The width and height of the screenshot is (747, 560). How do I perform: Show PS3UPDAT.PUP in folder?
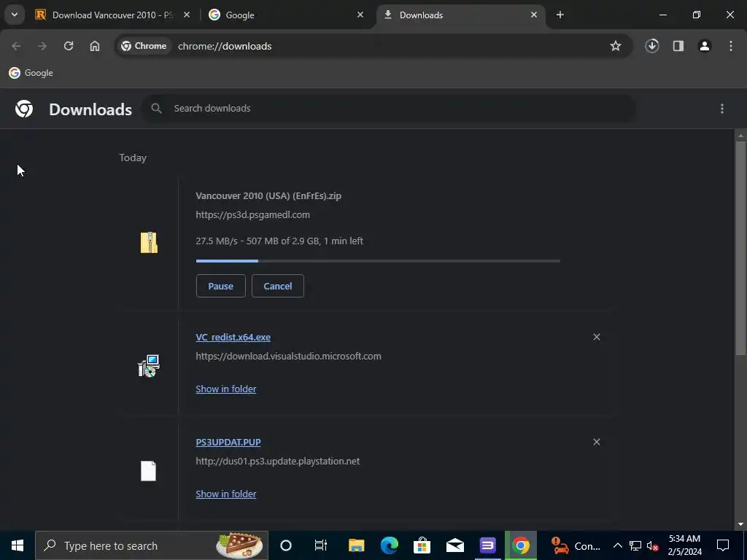point(226,494)
